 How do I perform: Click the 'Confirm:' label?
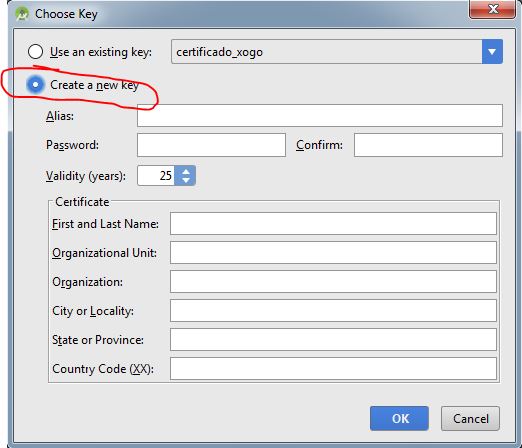[x=319, y=145]
